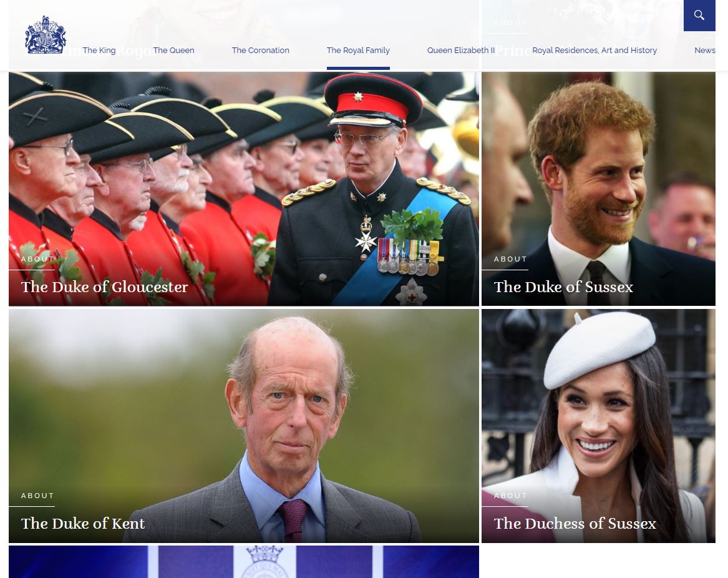Open The Duchess of Sussex heading link
This screenshot has width=728, height=578.
click(575, 523)
